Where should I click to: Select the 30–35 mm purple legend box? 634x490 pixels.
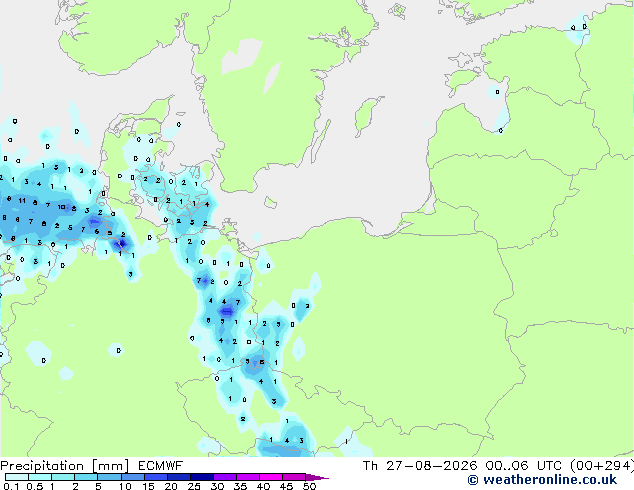tap(225, 477)
